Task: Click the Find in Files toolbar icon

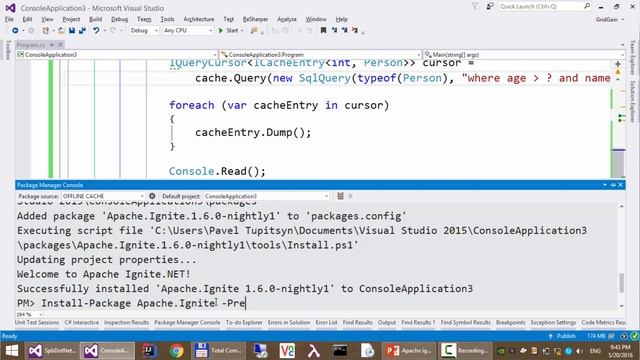Action: coord(254,31)
